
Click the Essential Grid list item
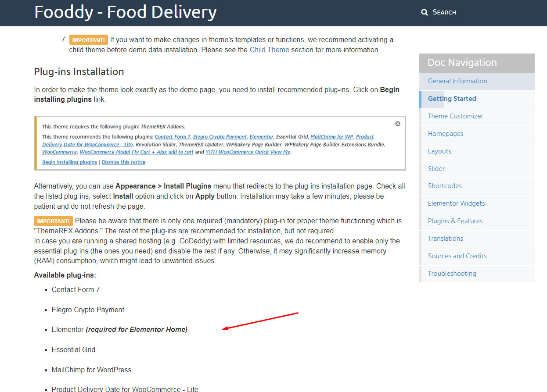point(73,349)
